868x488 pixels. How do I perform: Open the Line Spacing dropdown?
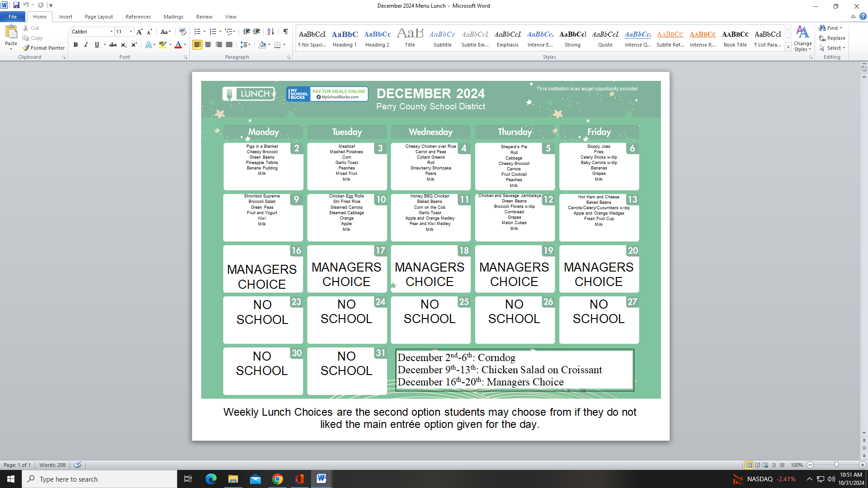click(245, 45)
